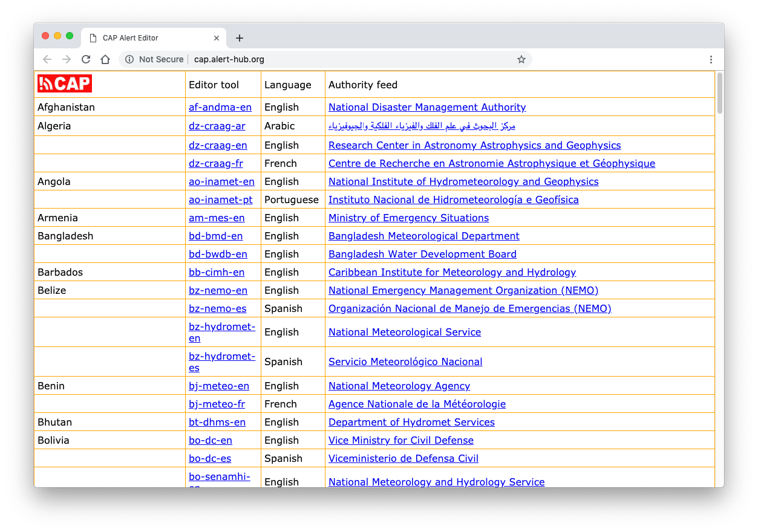Click the vertical page scrollbar thumb

pos(719,92)
